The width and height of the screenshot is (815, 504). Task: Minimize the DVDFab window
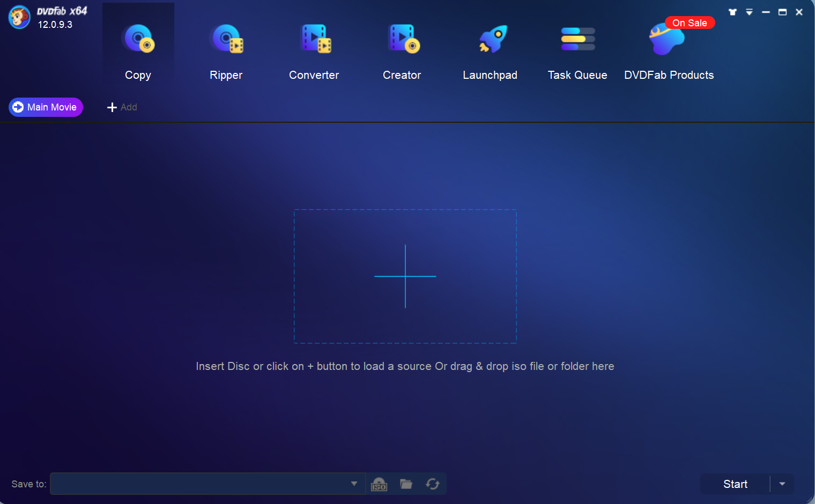point(766,12)
